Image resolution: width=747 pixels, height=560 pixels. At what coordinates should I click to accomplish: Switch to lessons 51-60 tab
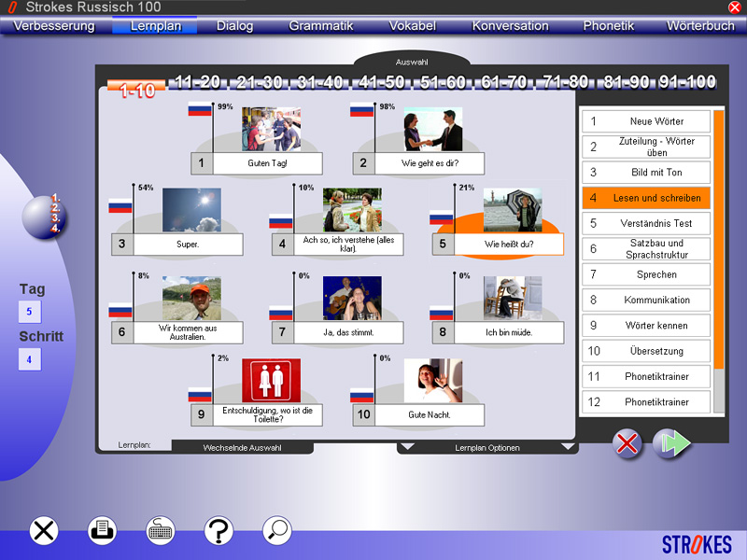coord(442,82)
